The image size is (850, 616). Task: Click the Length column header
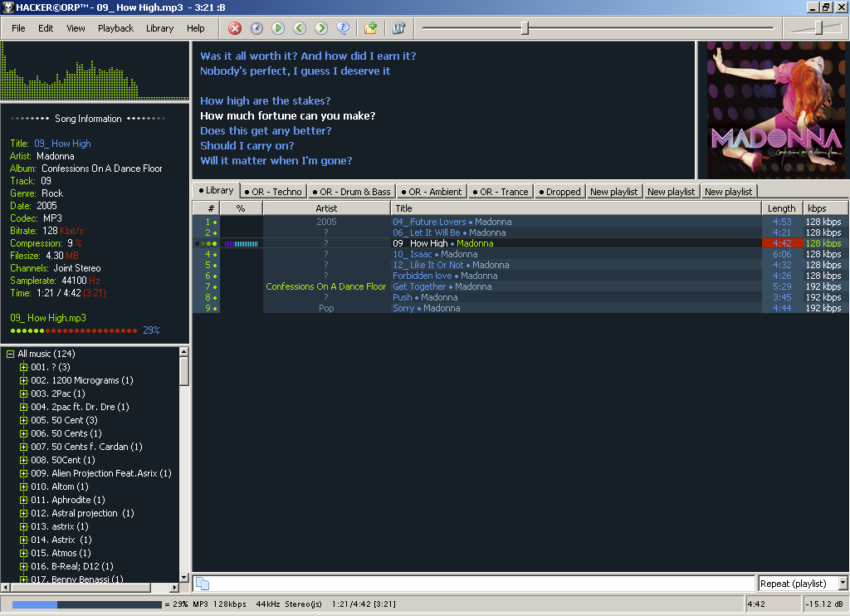(x=780, y=208)
